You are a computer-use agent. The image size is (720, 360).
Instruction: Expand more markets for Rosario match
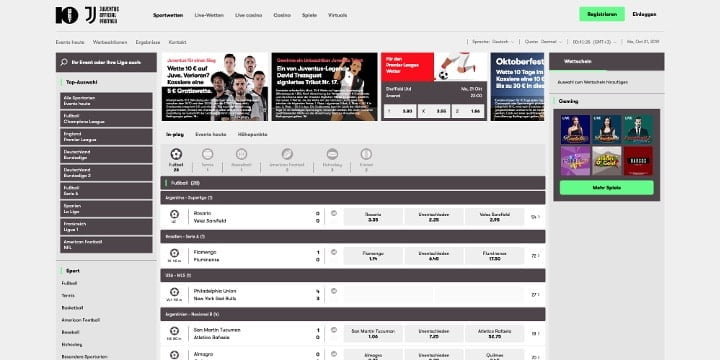coord(535,217)
